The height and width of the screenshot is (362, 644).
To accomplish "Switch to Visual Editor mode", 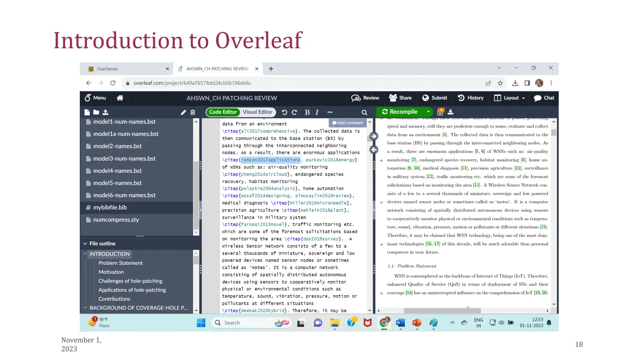I will pos(258,112).
